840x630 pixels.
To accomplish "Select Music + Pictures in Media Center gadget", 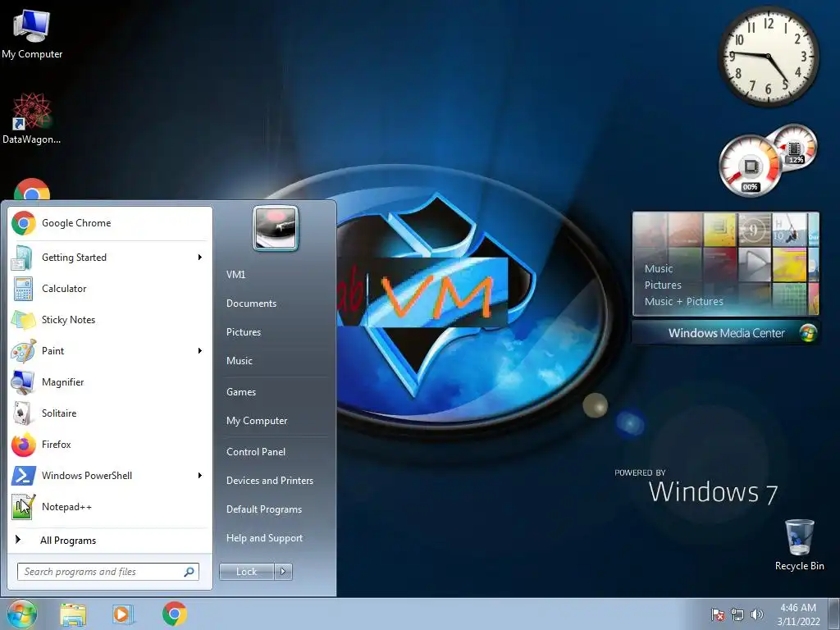I will pos(684,302).
